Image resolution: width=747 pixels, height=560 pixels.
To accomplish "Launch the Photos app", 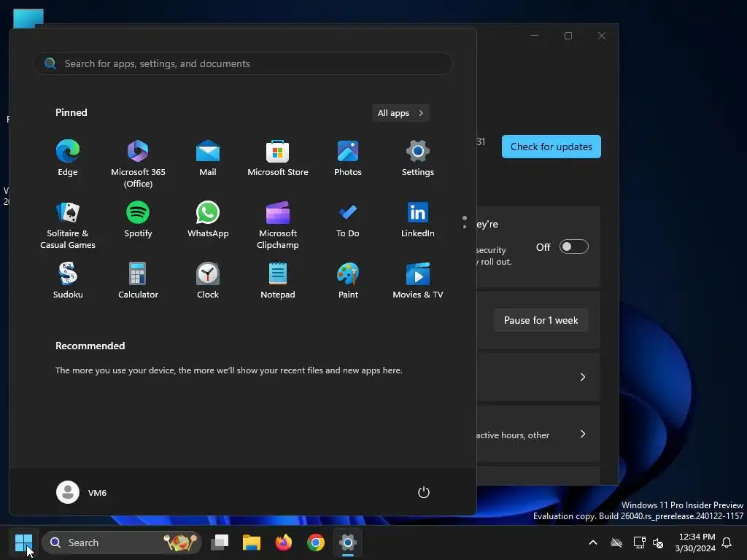I will coord(348,159).
